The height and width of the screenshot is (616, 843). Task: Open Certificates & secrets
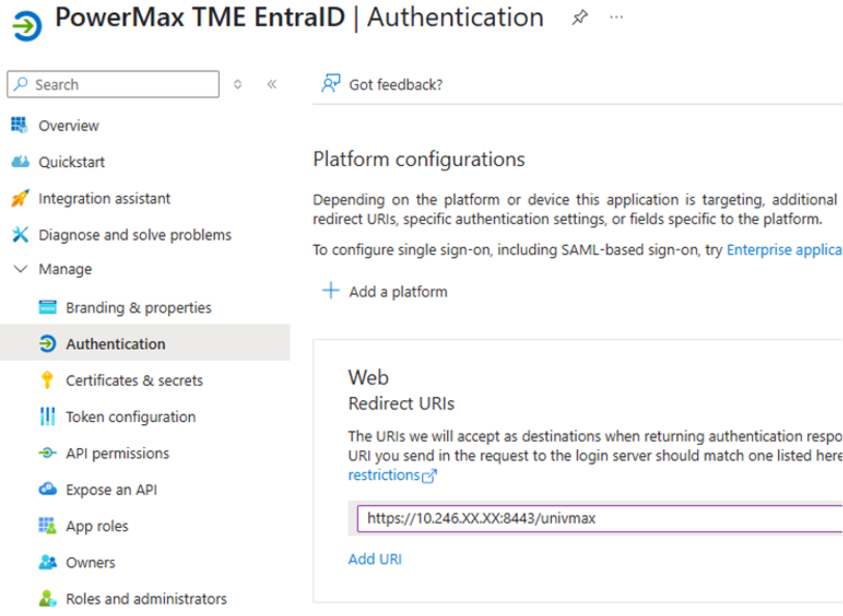click(x=134, y=381)
